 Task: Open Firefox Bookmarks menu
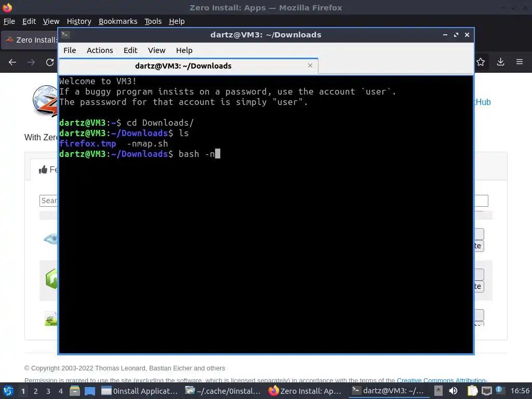click(x=118, y=21)
